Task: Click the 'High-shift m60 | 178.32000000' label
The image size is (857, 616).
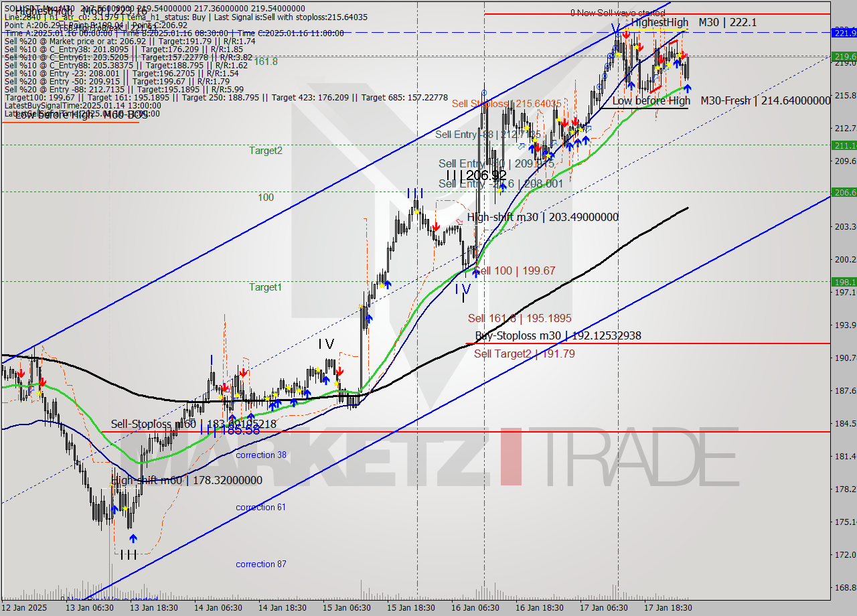Action: (187, 480)
